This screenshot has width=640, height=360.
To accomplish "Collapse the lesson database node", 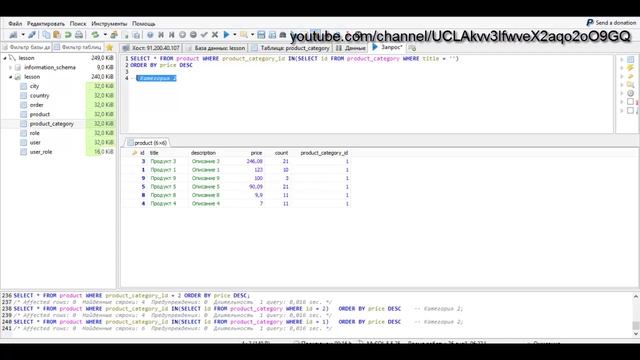I will [11, 77].
